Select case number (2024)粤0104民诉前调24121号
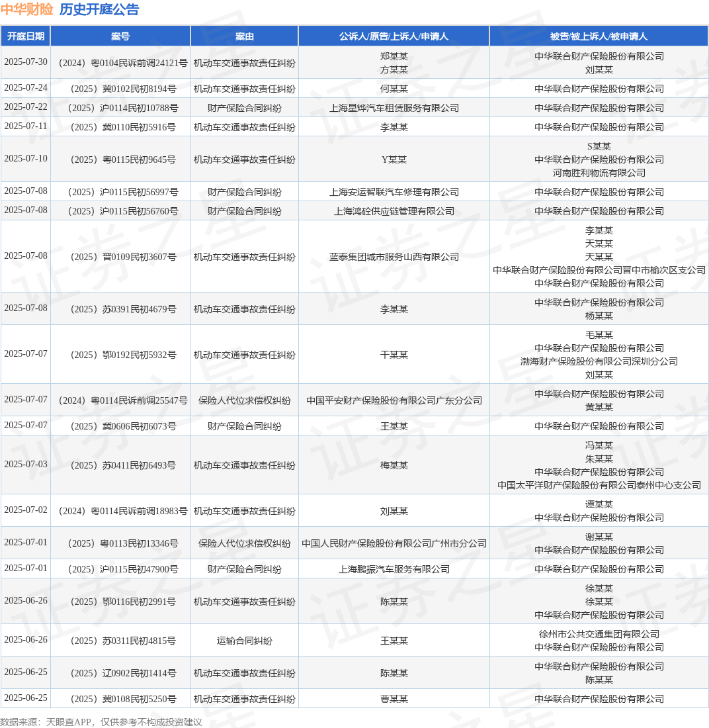 120,63
